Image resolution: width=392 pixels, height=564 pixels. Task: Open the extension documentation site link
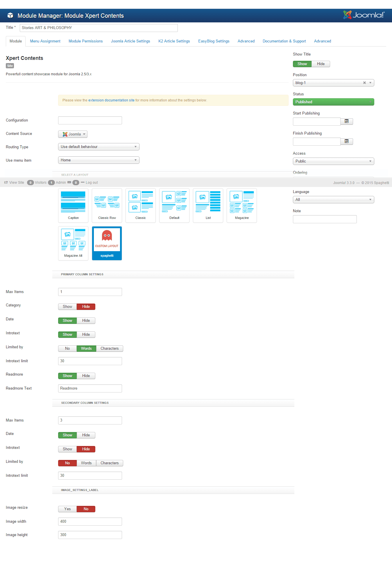(x=111, y=100)
